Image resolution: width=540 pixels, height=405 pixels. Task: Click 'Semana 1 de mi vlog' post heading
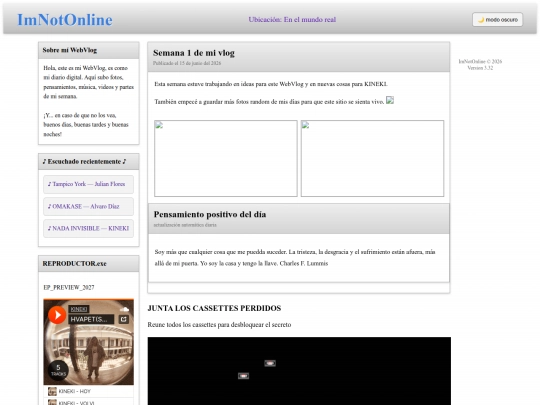[x=194, y=53]
